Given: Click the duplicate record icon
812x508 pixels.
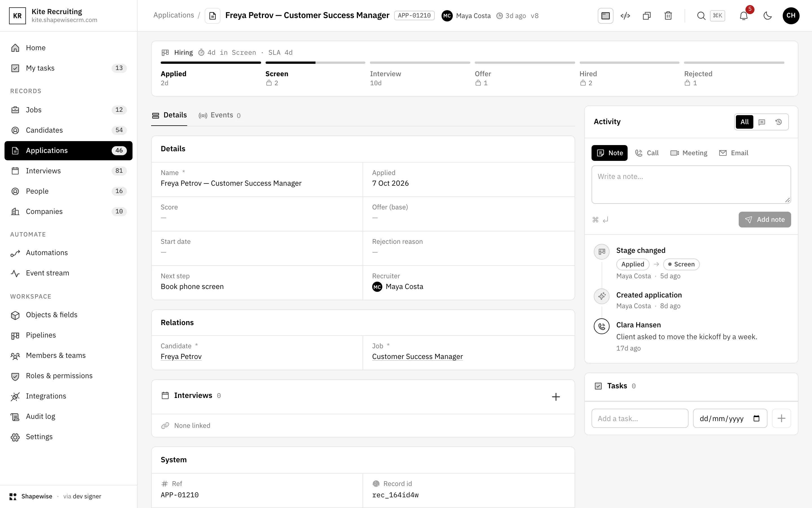Looking at the screenshot, I should [x=646, y=16].
